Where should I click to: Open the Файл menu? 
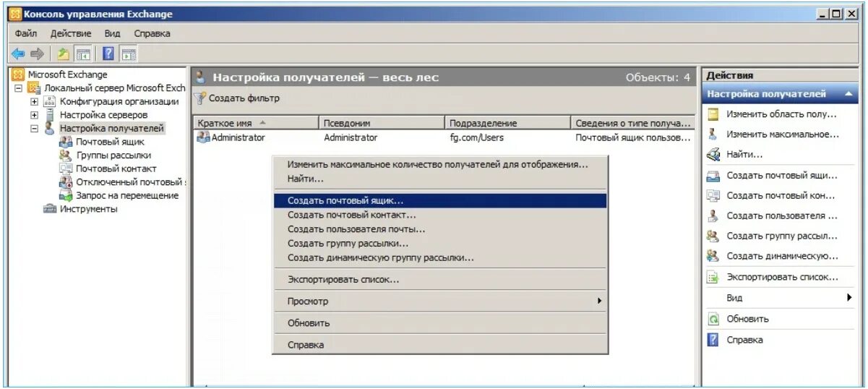click(26, 33)
